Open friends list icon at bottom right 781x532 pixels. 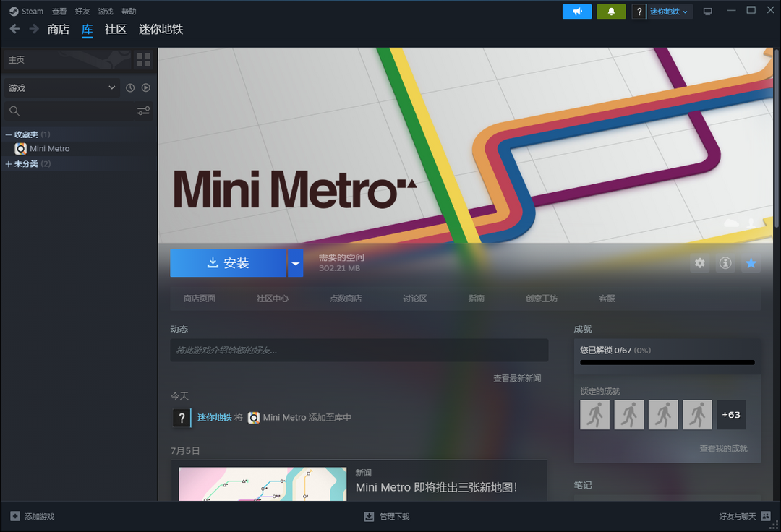click(766, 516)
